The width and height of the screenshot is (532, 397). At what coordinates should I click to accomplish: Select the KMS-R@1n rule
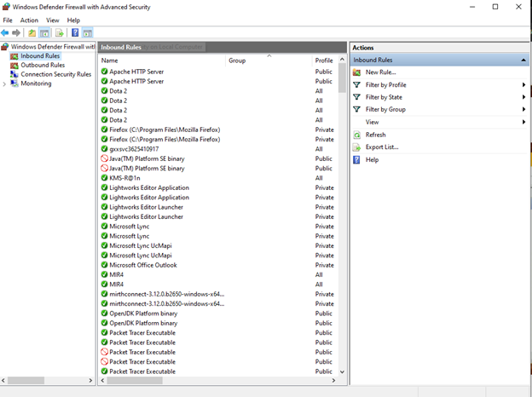point(124,178)
